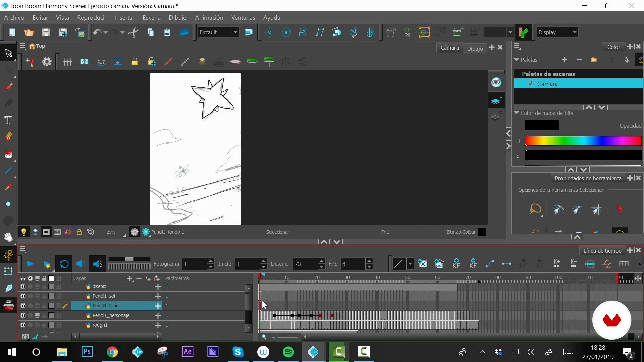Image resolution: width=644 pixels, height=362 pixels.
Task: Click the remove palette minus icon
Action: (x=579, y=60)
